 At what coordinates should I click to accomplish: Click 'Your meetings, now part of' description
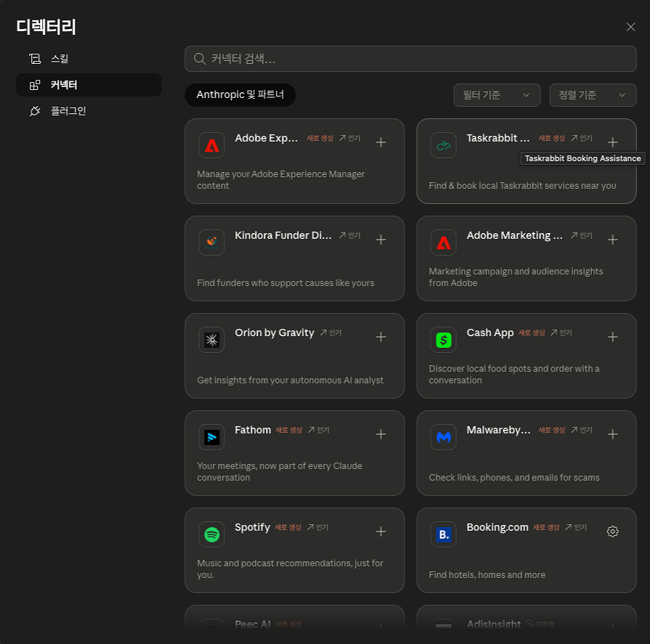280,472
